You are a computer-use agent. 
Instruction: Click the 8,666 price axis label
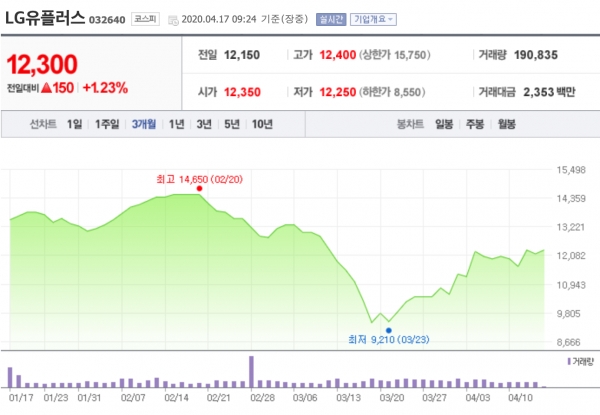tap(571, 342)
